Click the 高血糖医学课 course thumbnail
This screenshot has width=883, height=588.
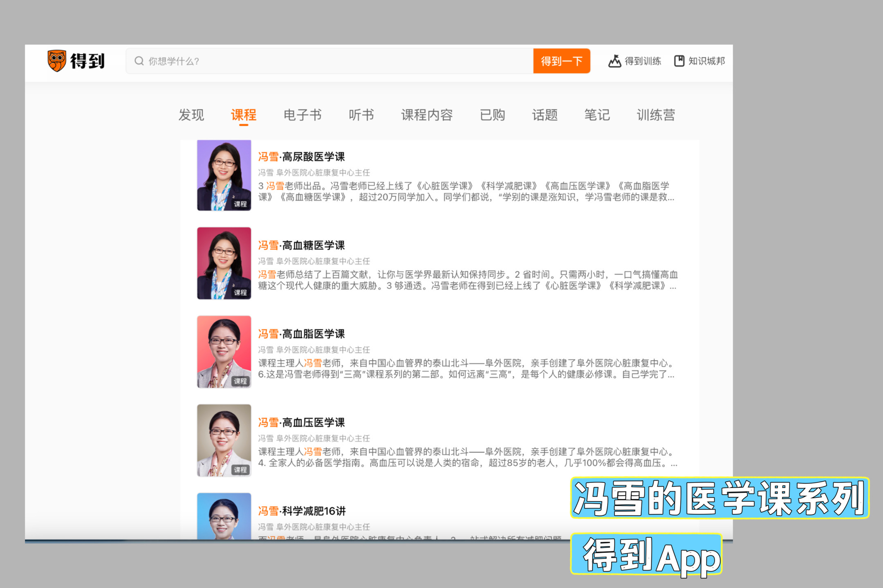tap(224, 263)
